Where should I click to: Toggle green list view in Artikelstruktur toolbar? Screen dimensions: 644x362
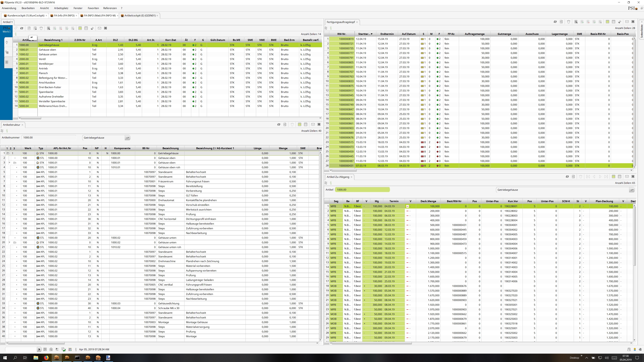(300, 124)
